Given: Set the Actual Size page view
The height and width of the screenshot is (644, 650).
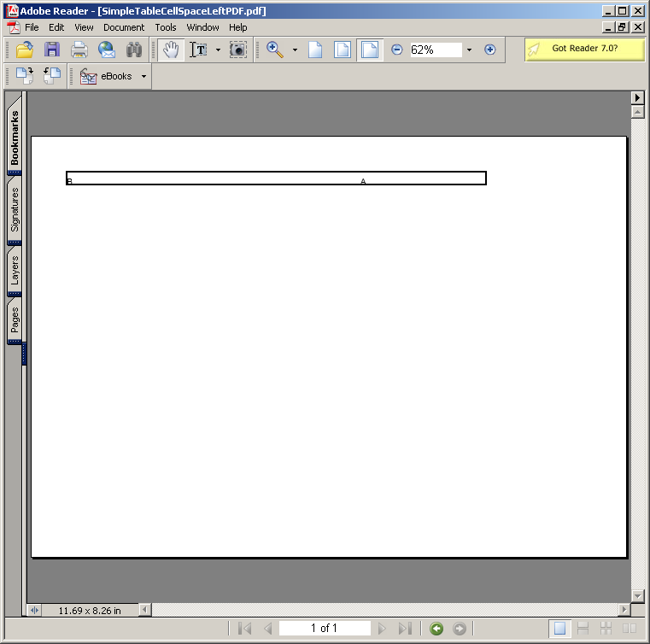Looking at the screenshot, I should click(315, 50).
